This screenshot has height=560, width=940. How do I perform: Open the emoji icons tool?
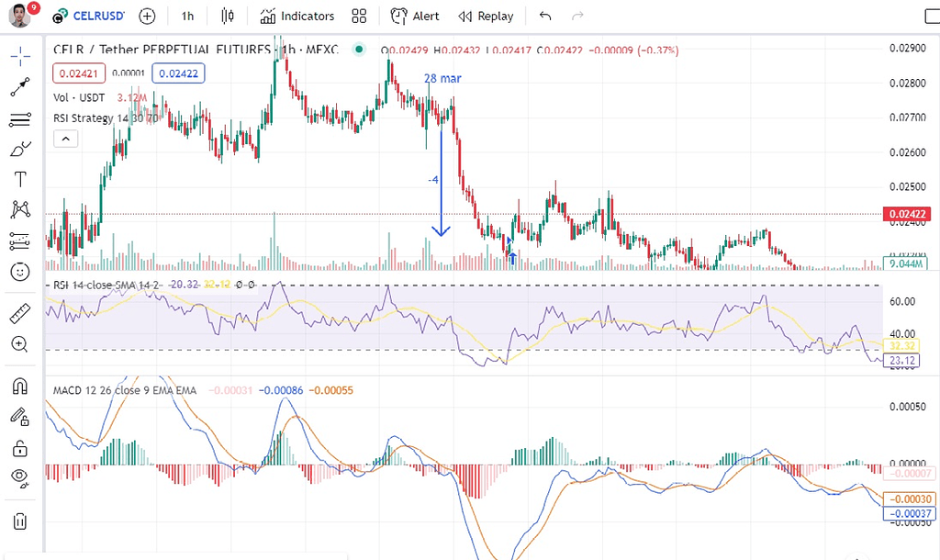pyautogui.click(x=20, y=272)
